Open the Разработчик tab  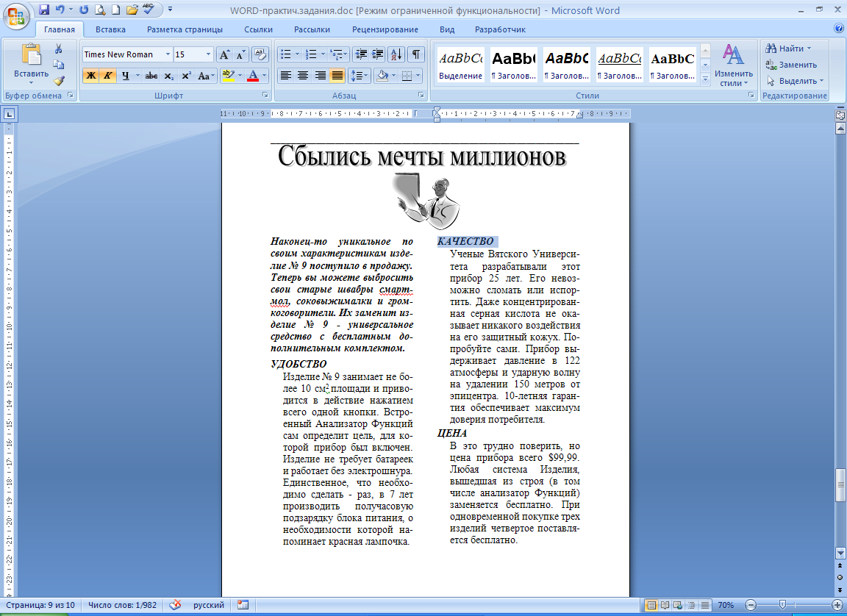point(500,29)
